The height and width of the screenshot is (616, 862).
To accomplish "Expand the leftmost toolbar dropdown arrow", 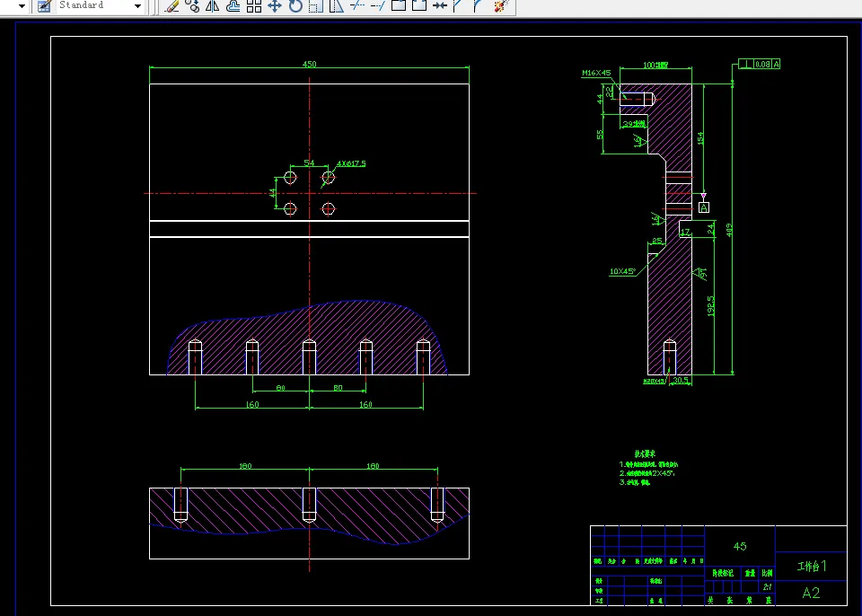I will 22,6.
